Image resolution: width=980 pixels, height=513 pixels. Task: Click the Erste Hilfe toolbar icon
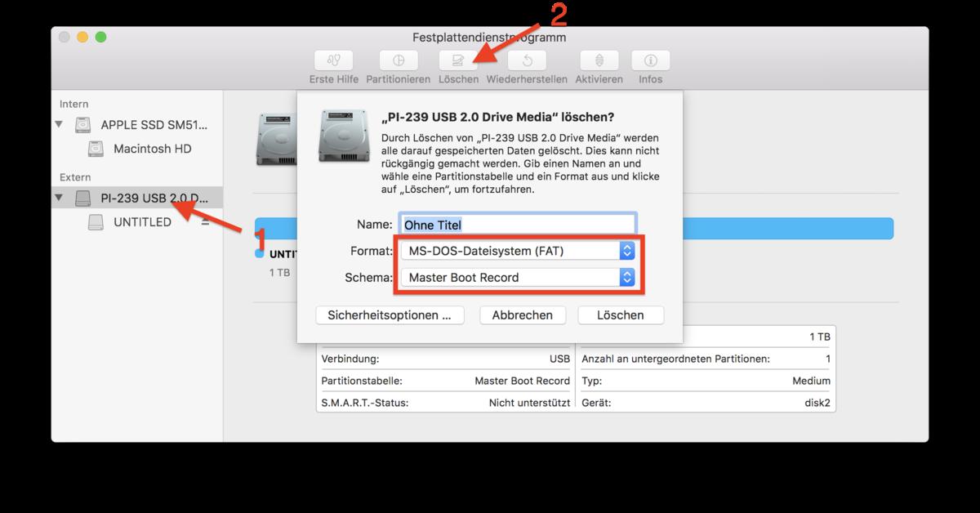[333, 60]
